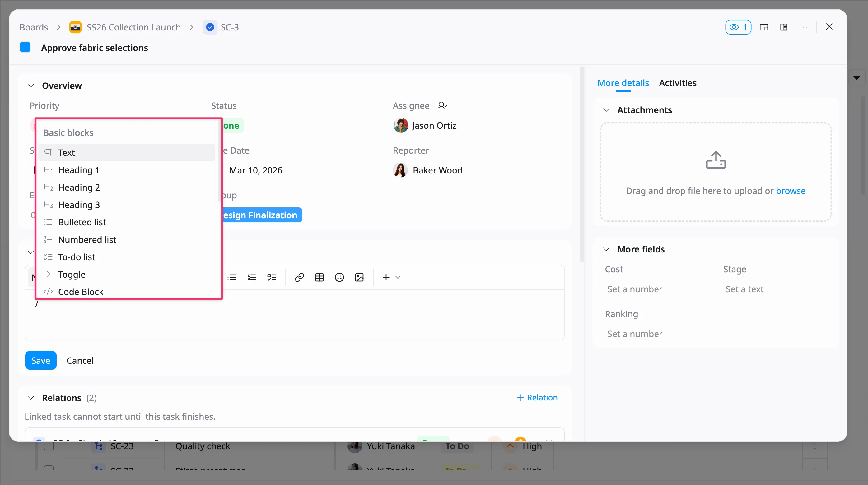Screen dimensions: 868x485
Task: Open the three-dots more options menu
Action: click(804, 27)
